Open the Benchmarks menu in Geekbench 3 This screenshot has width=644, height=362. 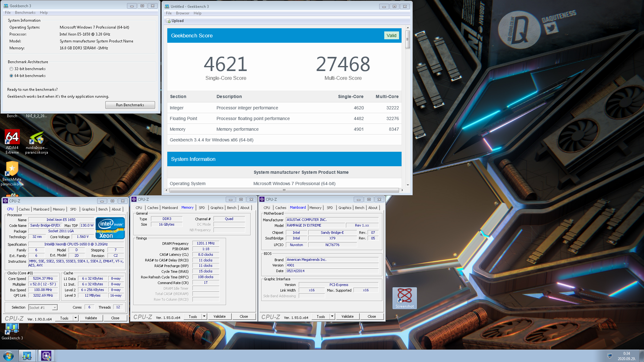[25, 13]
